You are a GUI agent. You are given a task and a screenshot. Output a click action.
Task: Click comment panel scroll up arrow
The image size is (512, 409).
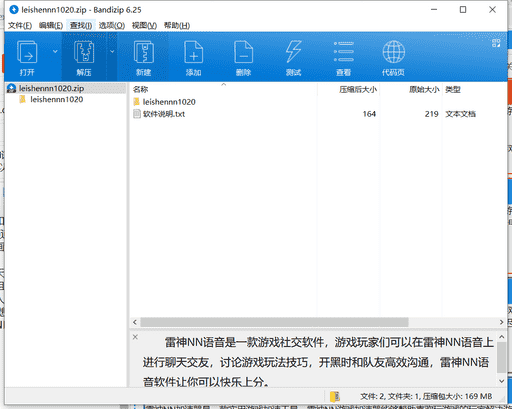click(x=502, y=337)
